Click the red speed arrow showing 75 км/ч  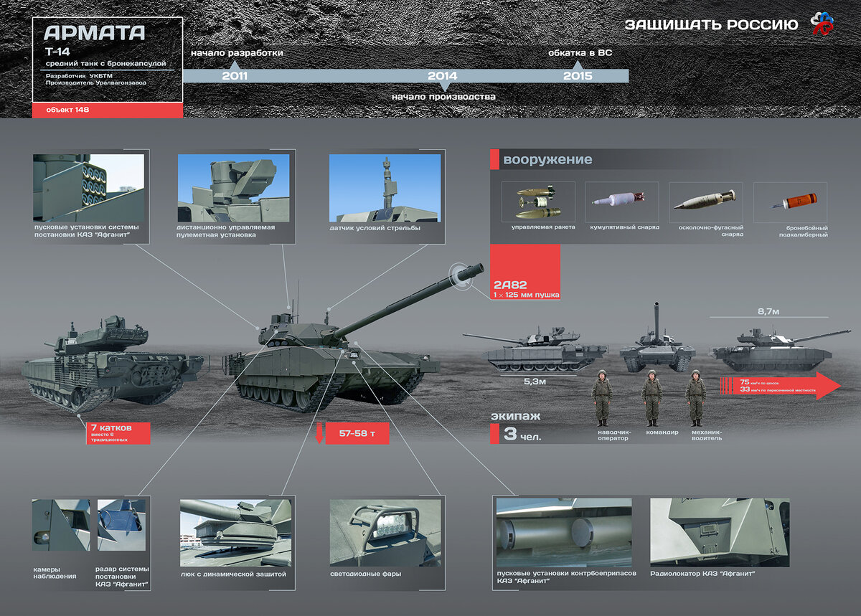click(780, 387)
